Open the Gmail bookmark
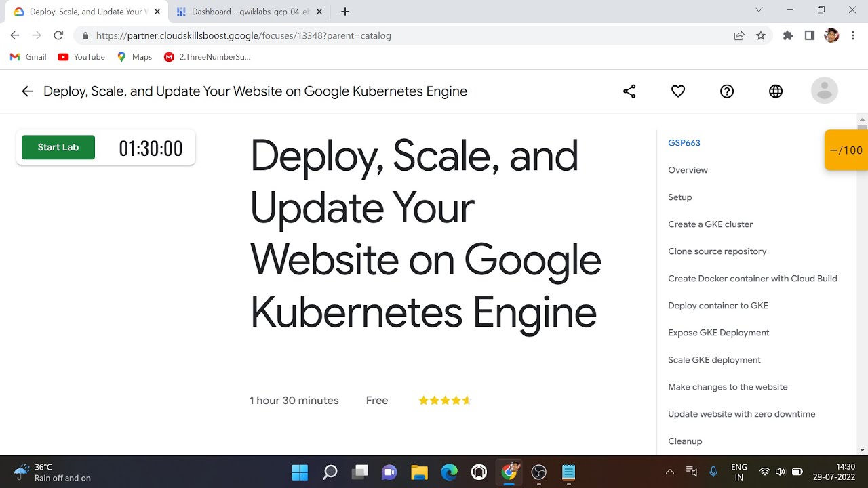The height and width of the screenshot is (488, 868). point(28,57)
